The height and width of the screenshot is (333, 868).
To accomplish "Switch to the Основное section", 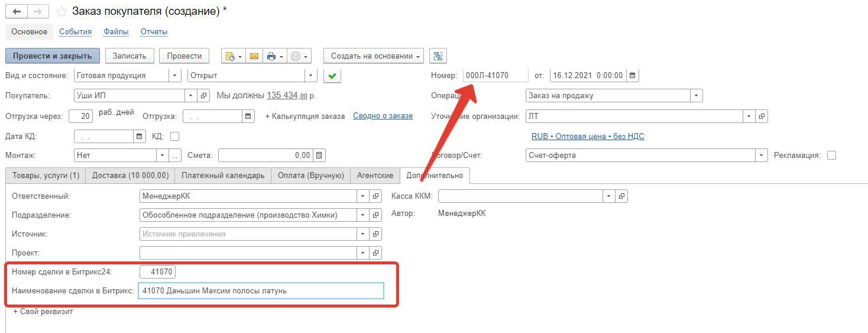I will click(30, 32).
